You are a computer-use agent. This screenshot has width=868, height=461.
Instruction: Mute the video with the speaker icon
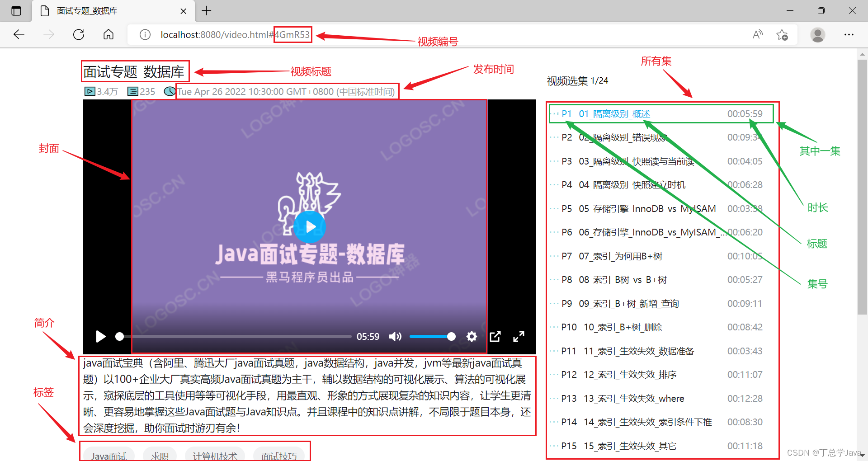[395, 336]
